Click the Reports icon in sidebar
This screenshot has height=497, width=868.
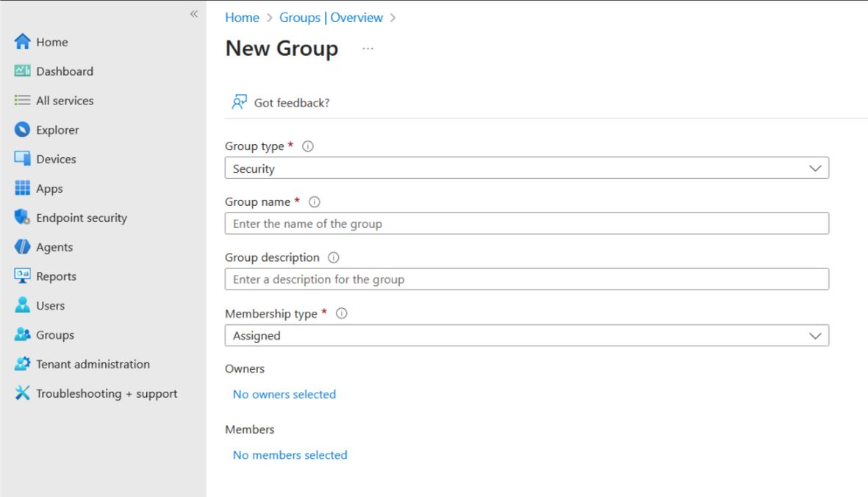[x=22, y=277]
